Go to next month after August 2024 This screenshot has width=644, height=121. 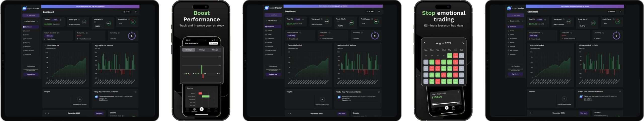(x=463, y=43)
